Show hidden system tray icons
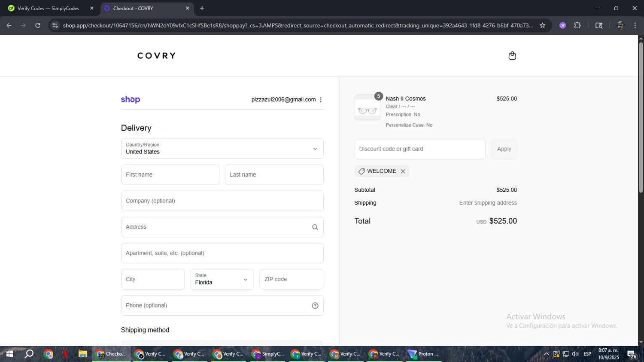 546,354
